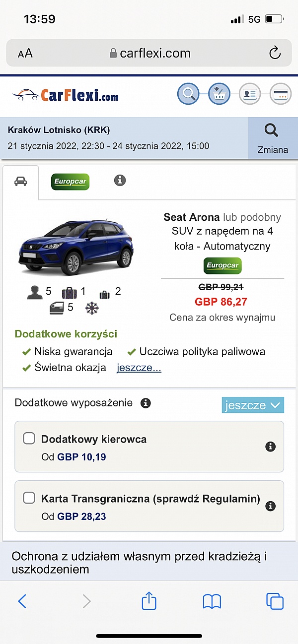Image resolution: width=298 pixels, height=644 pixels.
Task: Open Safari AA text size menu
Action: [x=25, y=54]
